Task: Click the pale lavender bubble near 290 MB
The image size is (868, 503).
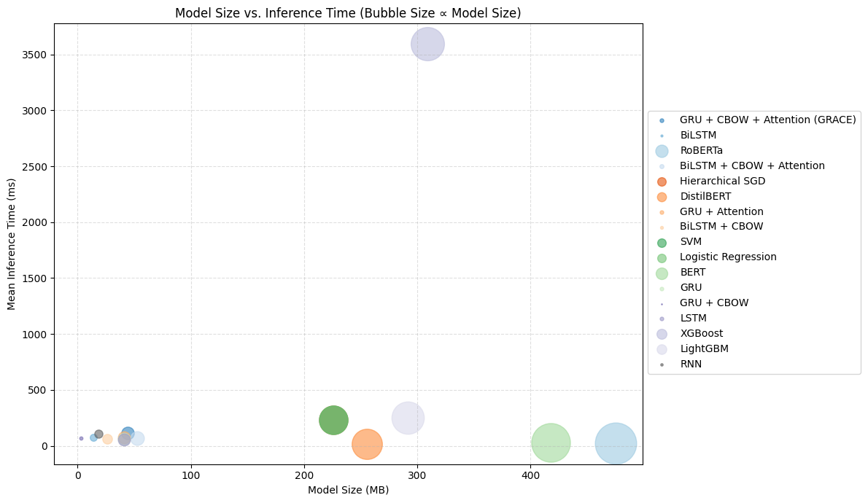Action: pyautogui.click(x=408, y=418)
